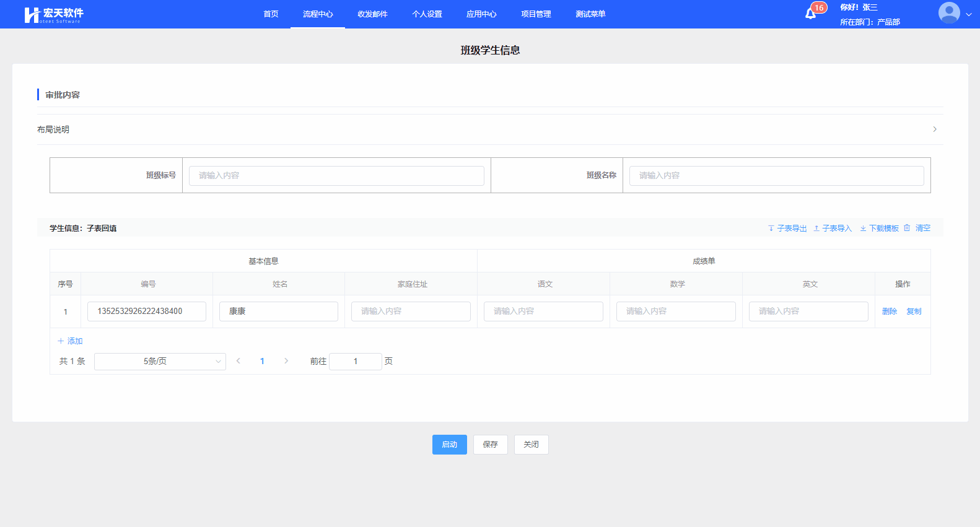Click the user avatar icon
The image size is (980, 527).
(x=948, y=13)
